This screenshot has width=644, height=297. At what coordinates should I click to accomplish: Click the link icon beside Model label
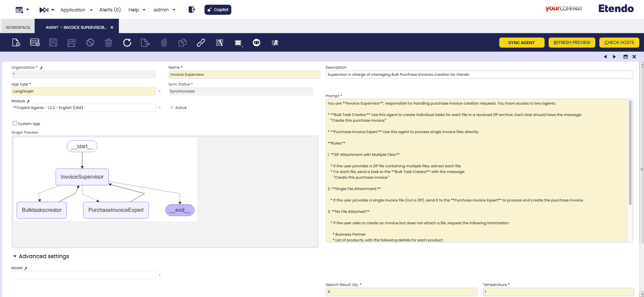26,268
